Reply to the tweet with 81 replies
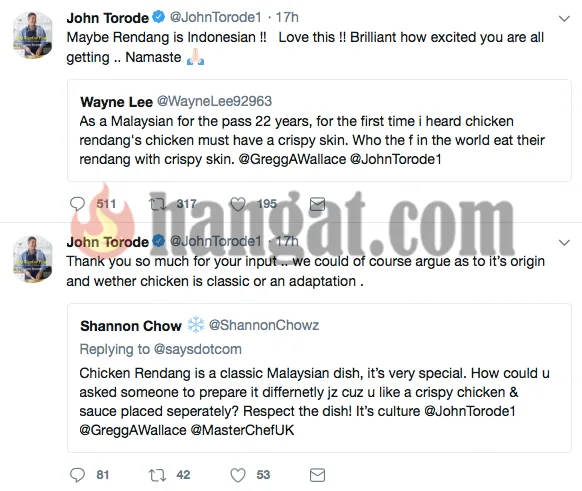 point(77,475)
